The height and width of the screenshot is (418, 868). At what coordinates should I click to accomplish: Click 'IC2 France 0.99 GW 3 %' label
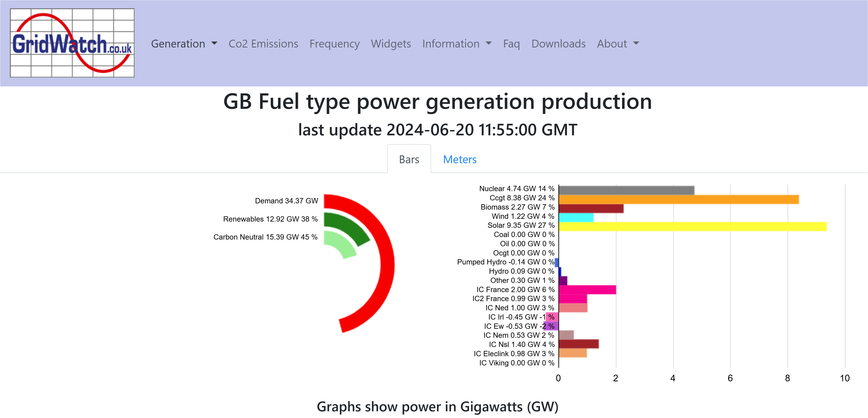click(x=513, y=299)
